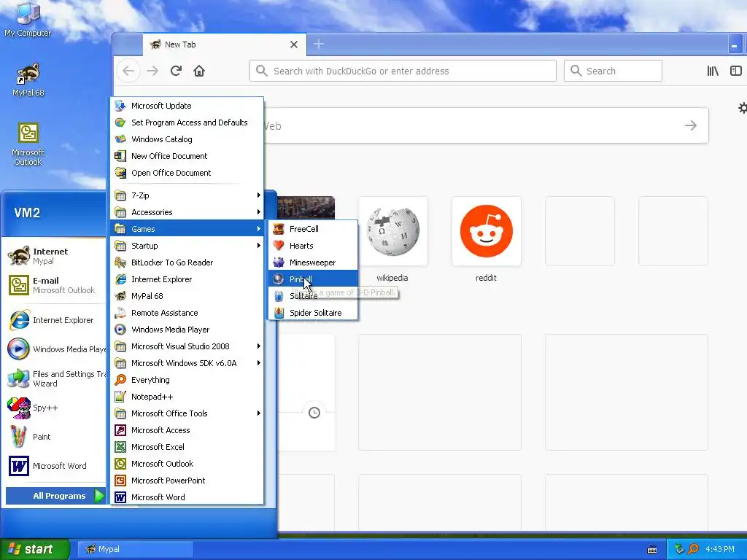The width and height of the screenshot is (747, 560).
Task: Launch Files and Settings Transfer Wizard
Action: 55,378
